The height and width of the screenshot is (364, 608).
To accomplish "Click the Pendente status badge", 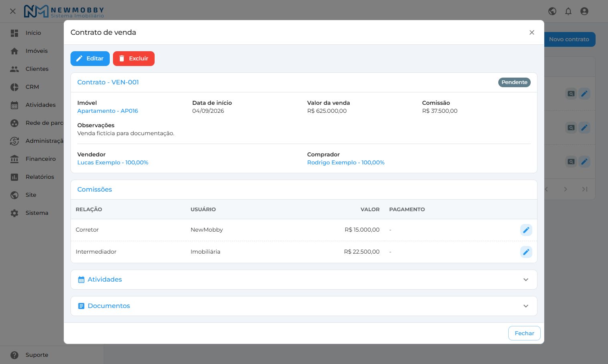I will click(x=514, y=82).
